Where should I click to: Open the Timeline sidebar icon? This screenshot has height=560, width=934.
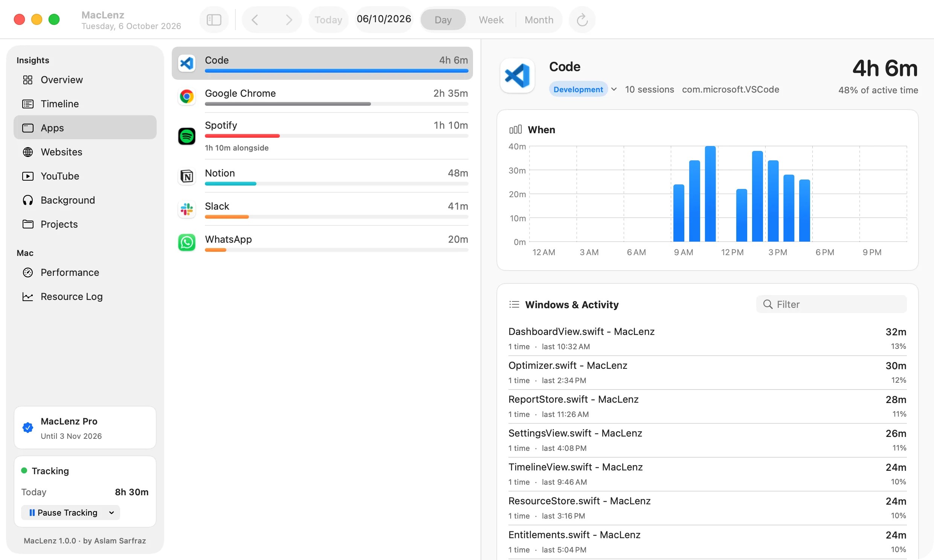28,104
